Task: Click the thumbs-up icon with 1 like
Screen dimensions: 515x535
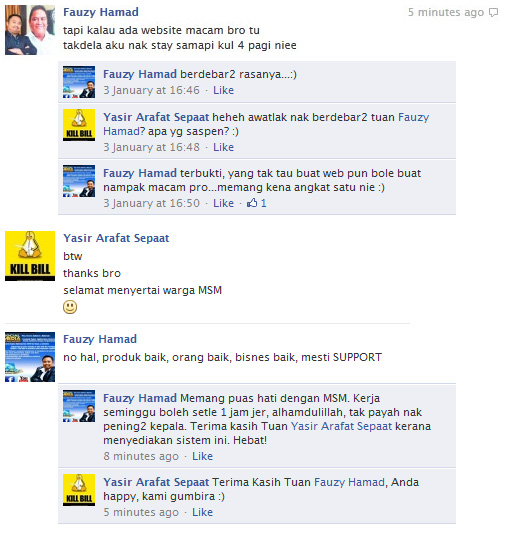Action: pyautogui.click(x=252, y=203)
